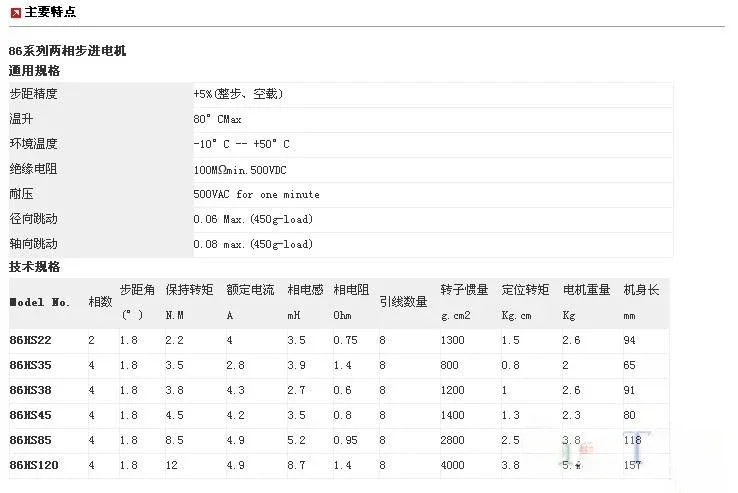Select model 86HS120 in the table

tap(34, 465)
